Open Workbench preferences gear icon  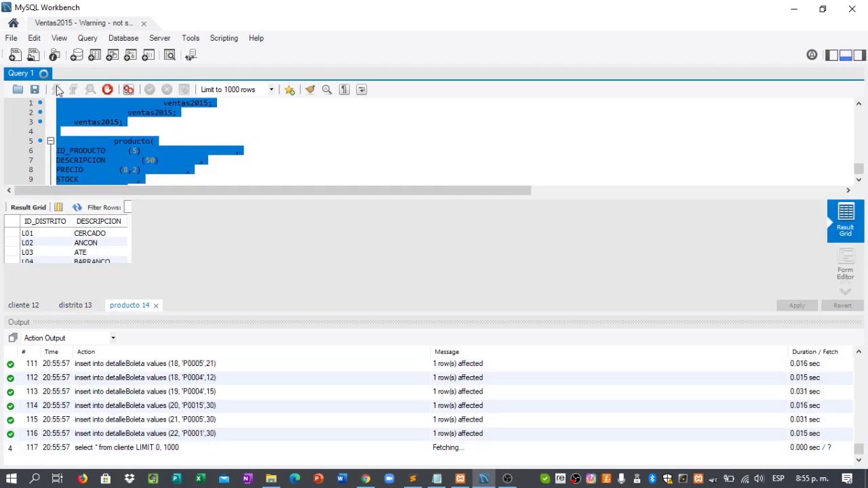[x=812, y=55]
